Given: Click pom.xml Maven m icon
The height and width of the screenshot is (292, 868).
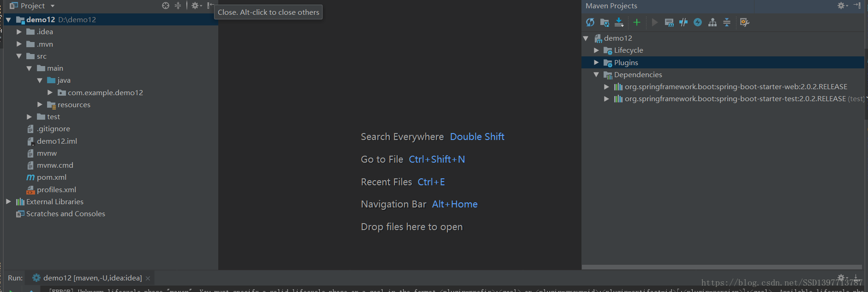Looking at the screenshot, I should 30,177.
